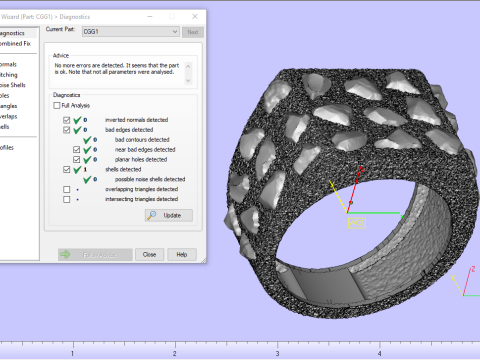Click green checkmark for shells detected

pos(77,170)
